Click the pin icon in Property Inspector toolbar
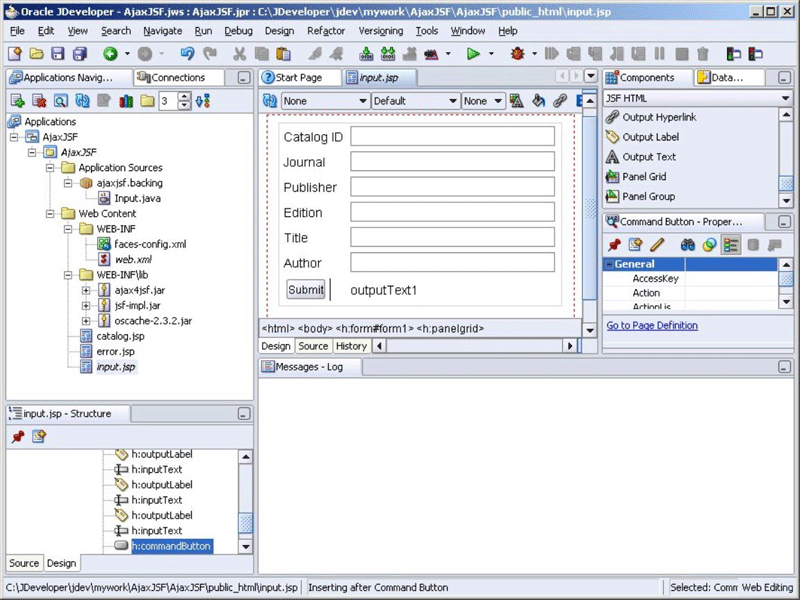The image size is (800, 600). coord(614,245)
